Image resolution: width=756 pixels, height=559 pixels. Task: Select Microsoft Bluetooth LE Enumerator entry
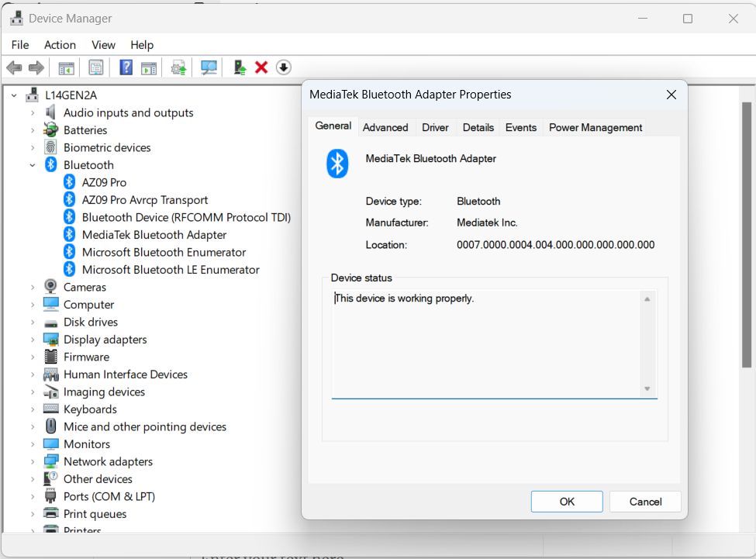click(x=171, y=269)
